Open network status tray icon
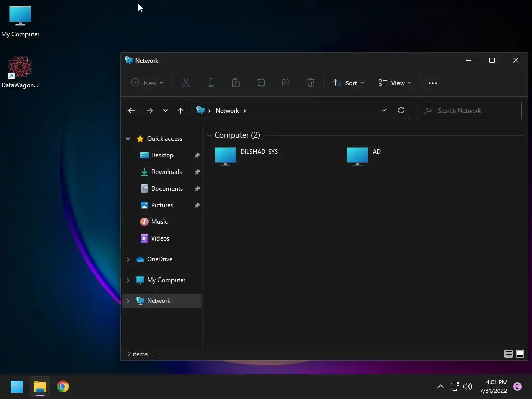This screenshot has height=399, width=532. (455, 387)
